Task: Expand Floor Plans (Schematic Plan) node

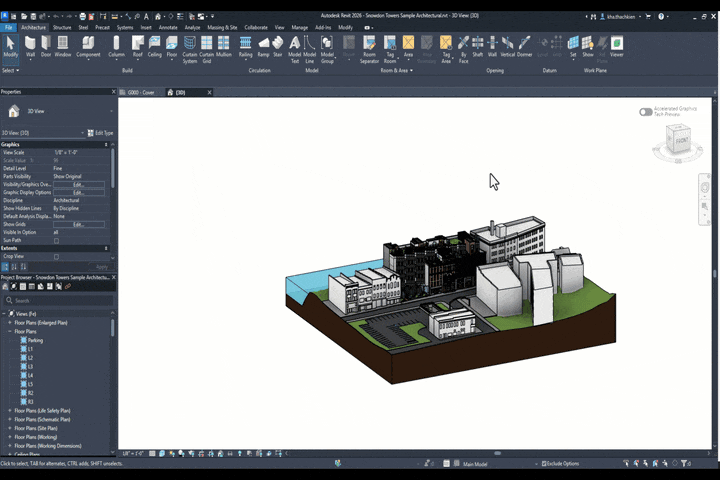Action: coord(10,419)
